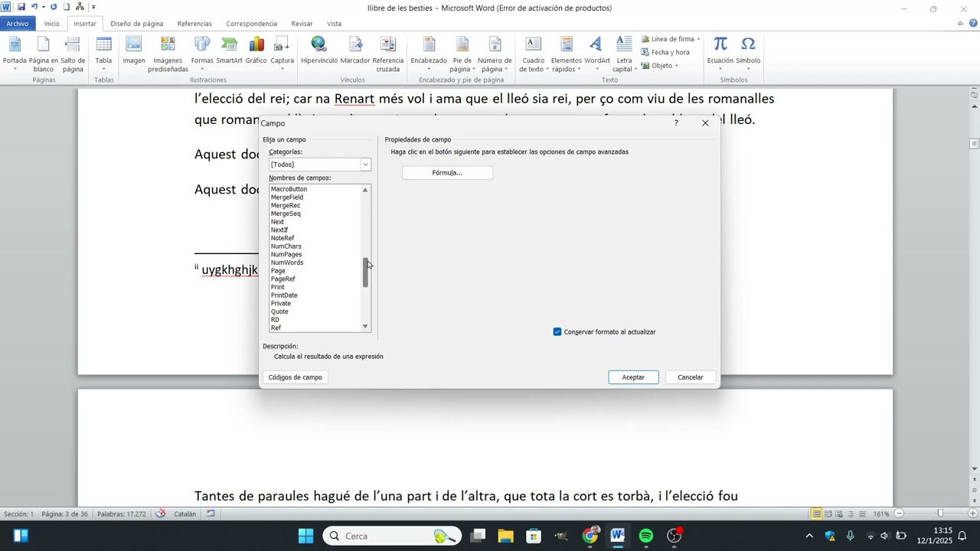980x551 pixels.
Task: Insert a SmartArt graphic
Action: [229, 51]
